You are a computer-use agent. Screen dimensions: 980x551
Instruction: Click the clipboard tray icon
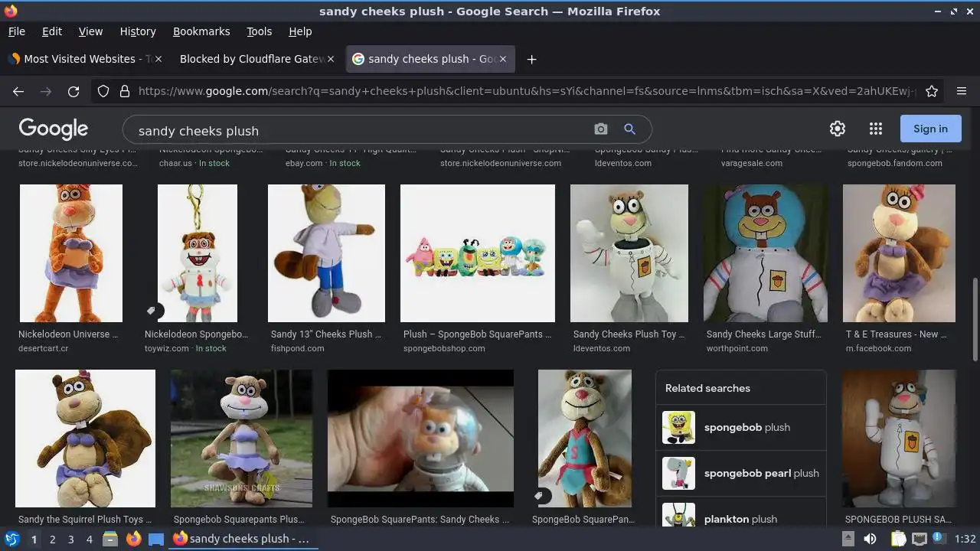[x=899, y=539]
